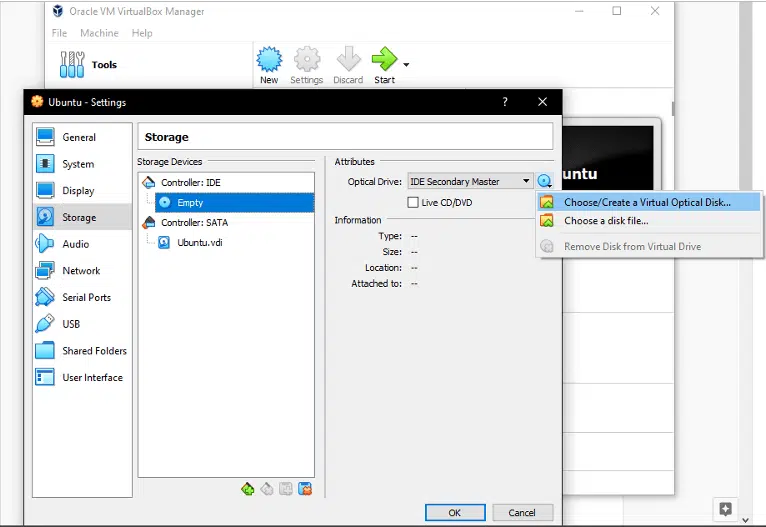Click the Ubuntu preview thumbnail in Manager window
The height and width of the screenshot is (527, 766).
608,157
